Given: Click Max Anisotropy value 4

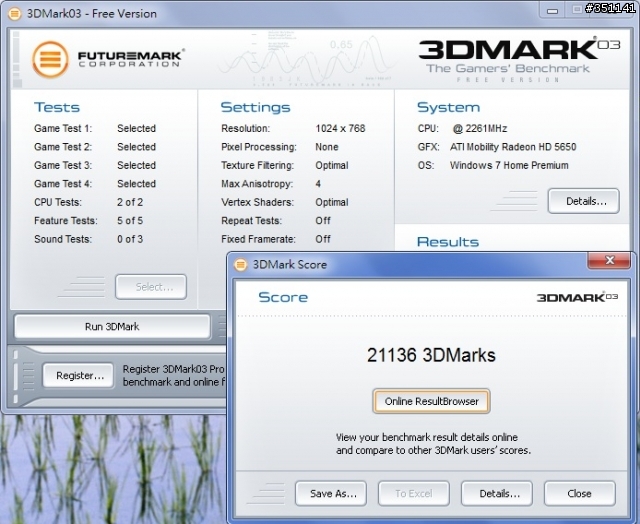Looking at the screenshot, I should 318,184.
